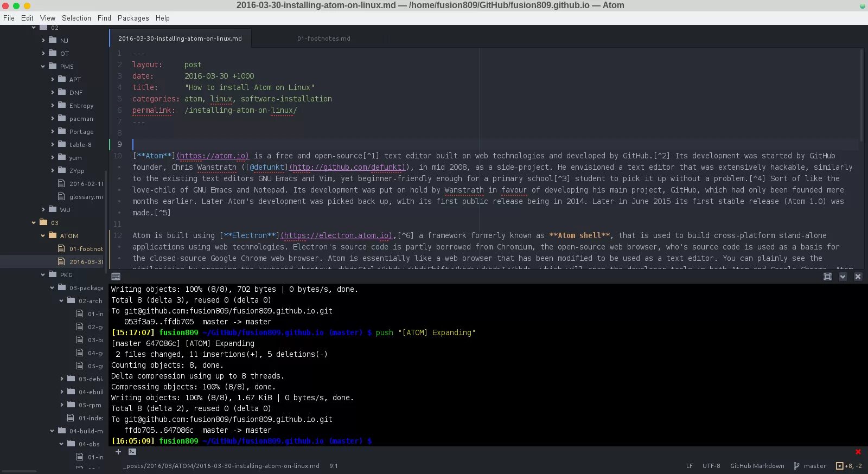This screenshot has height=474, width=868.
Task: Click the https://electron.atom.io link text
Action: (336, 235)
